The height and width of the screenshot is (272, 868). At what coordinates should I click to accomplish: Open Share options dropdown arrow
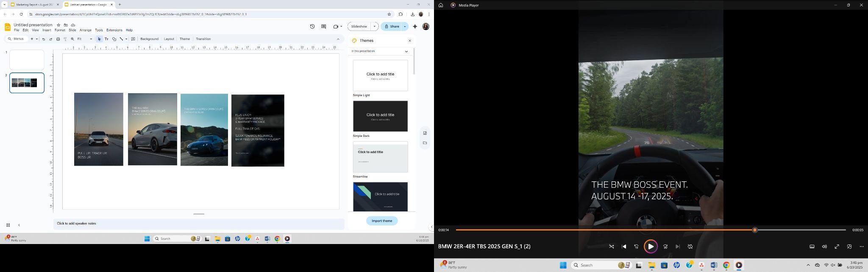tap(405, 26)
